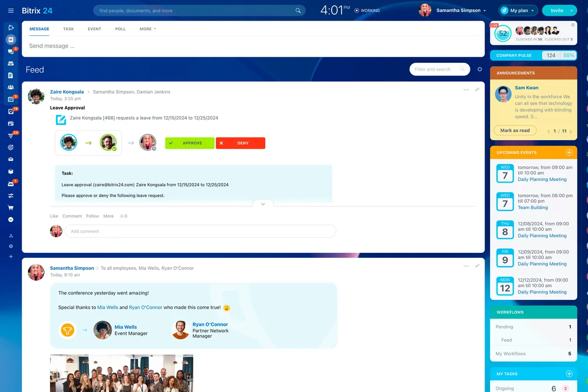
Task: Click the search magnifier in top search bar
Action: click(x=298, y=11)
